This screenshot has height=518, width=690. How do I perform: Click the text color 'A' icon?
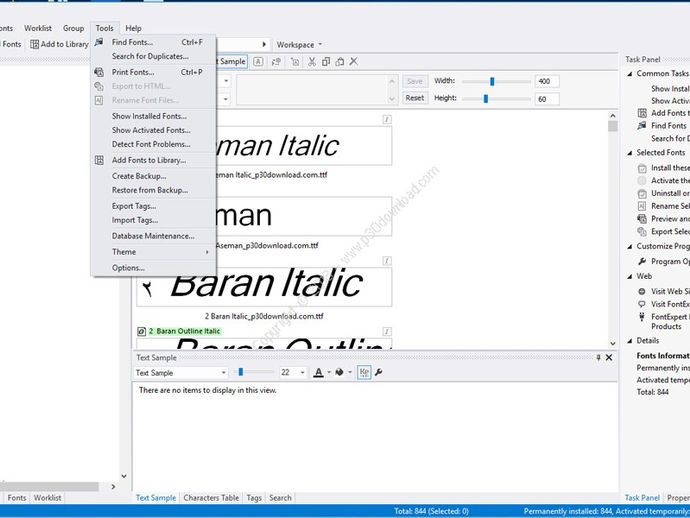(x=319, y=372)
